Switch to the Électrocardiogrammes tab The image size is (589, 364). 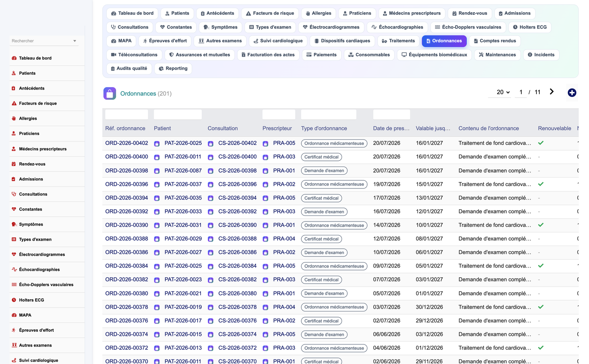(x=331, y=27)
